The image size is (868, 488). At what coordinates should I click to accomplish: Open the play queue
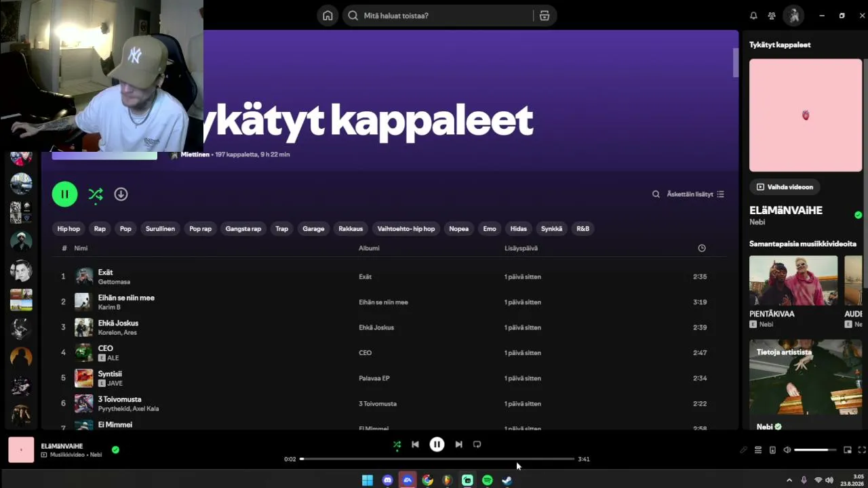[x=758, y=450]
